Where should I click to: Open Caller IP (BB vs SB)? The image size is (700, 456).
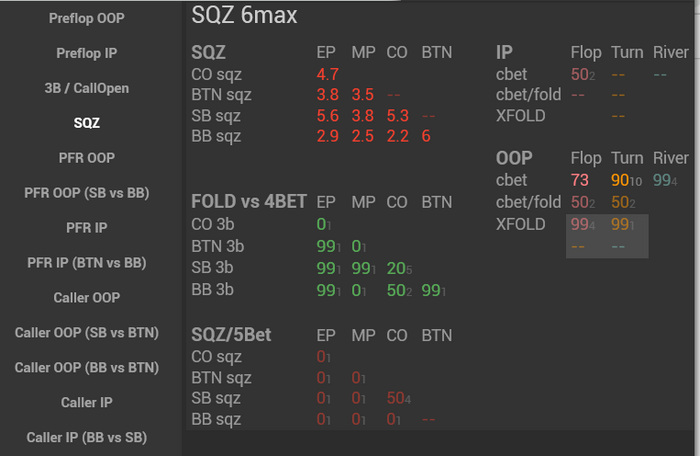pyautogui.click(x=91, y=438)
